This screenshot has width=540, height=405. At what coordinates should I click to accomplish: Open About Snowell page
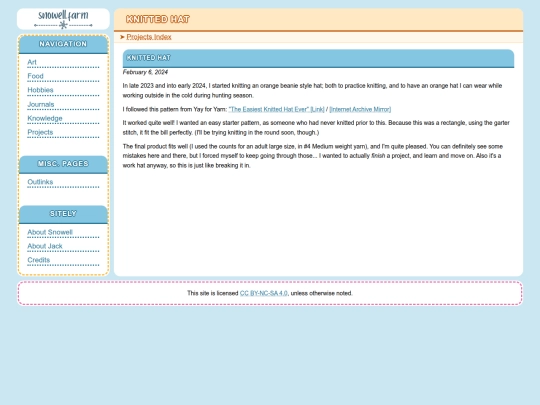coord(50,232)
